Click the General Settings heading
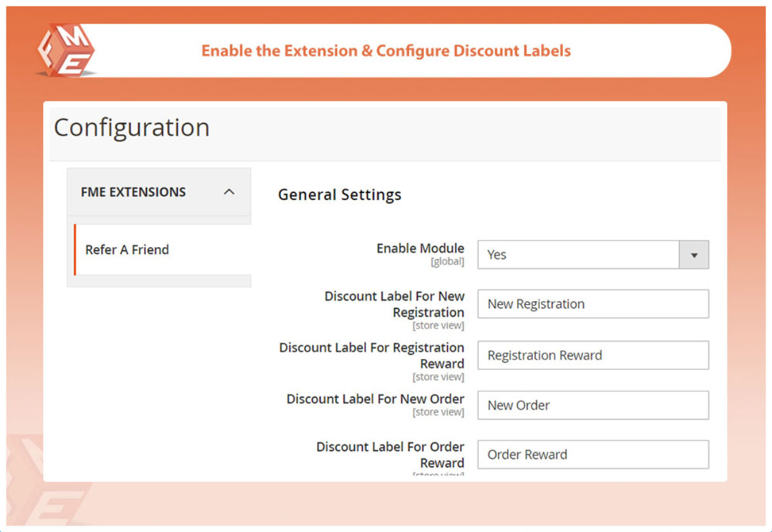 coord(340,195)
